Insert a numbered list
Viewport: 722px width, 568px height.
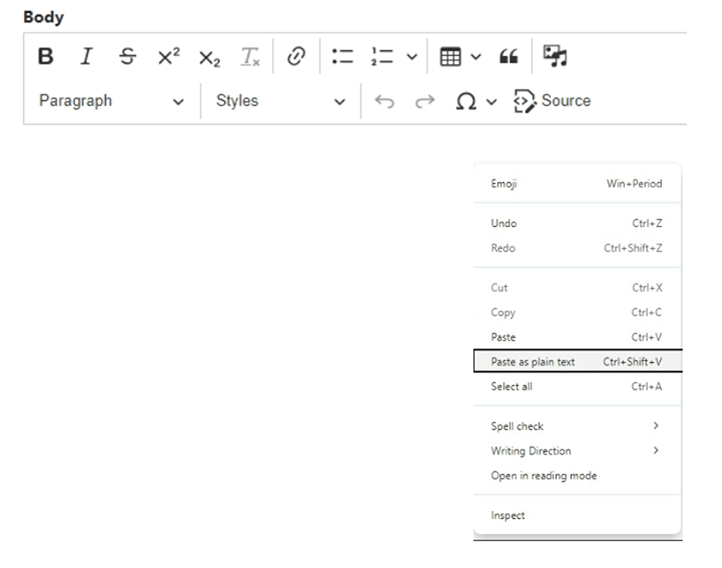[382, 57]
